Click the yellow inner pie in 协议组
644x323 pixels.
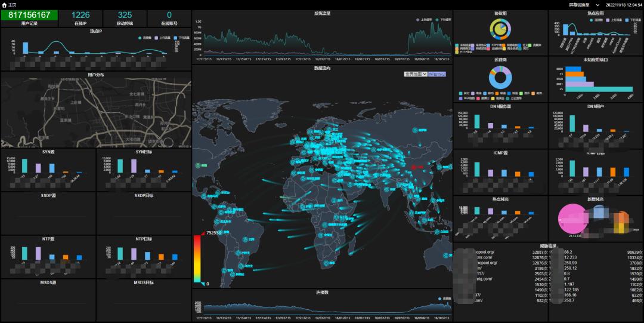(500, 30)
